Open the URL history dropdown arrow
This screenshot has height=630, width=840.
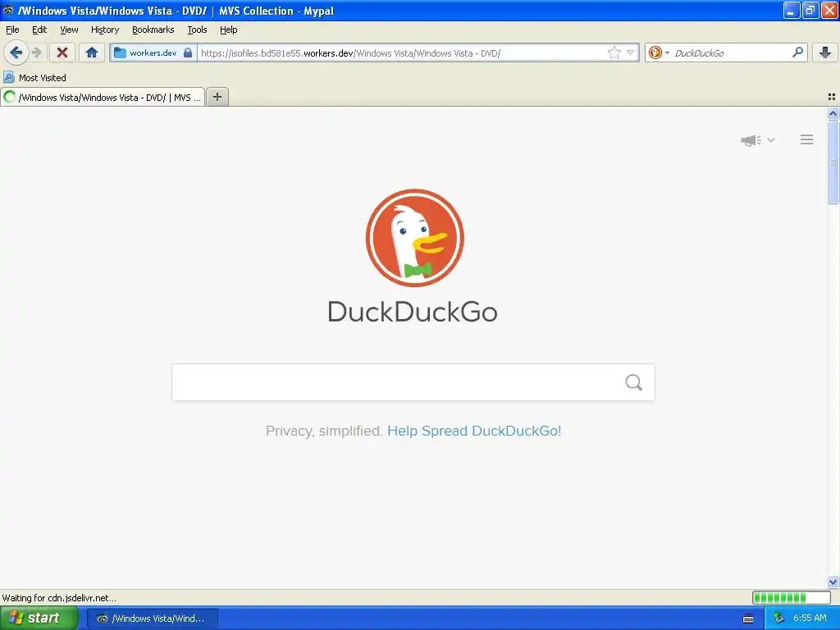pos(631,52)
